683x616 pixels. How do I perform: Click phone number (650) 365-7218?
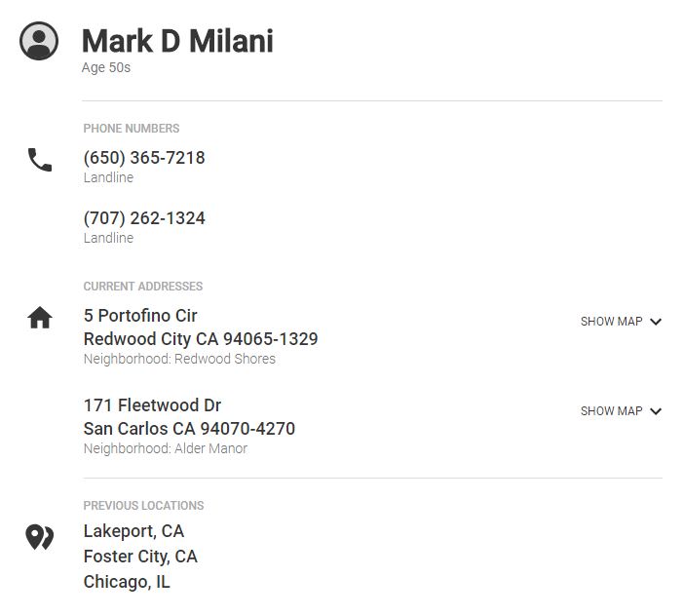tap(144, 158)
